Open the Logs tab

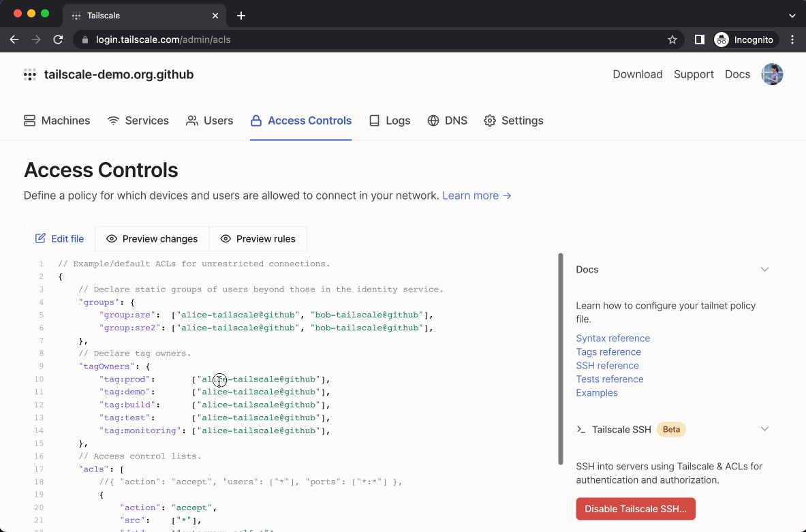[390, 121]
